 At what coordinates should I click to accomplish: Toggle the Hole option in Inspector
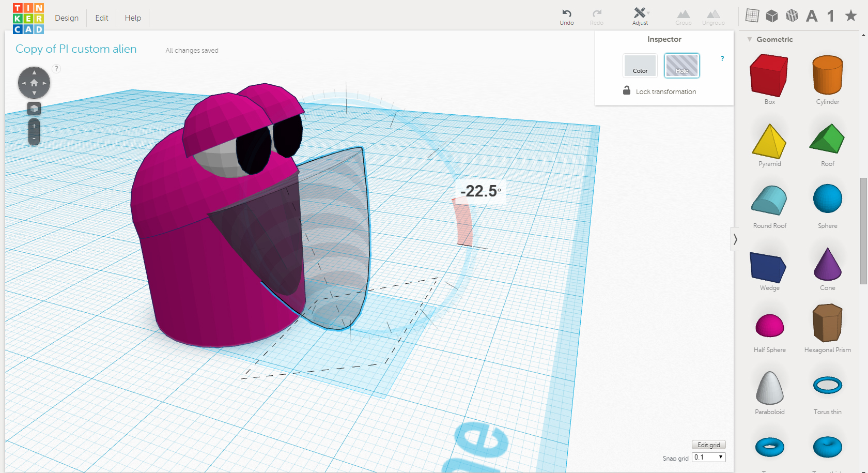click(682, 66)
